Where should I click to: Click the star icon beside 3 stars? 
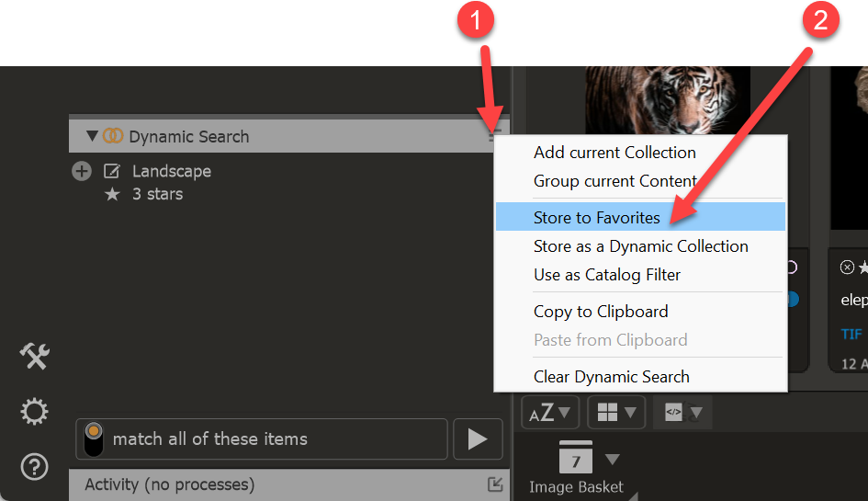click(x=112, y=195)
